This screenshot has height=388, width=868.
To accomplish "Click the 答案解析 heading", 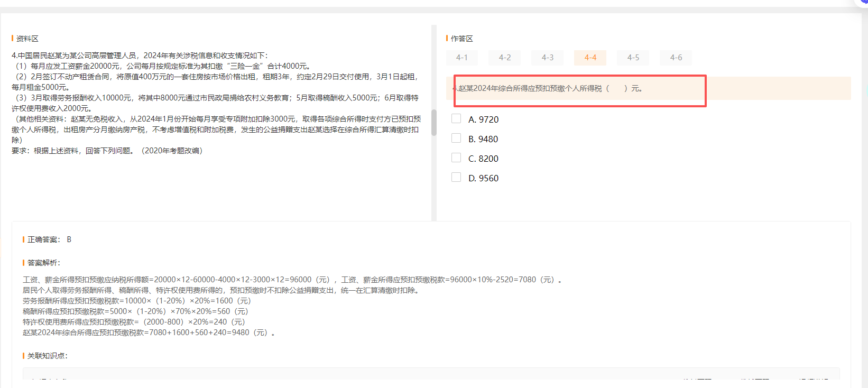I will tap(43, 263).
